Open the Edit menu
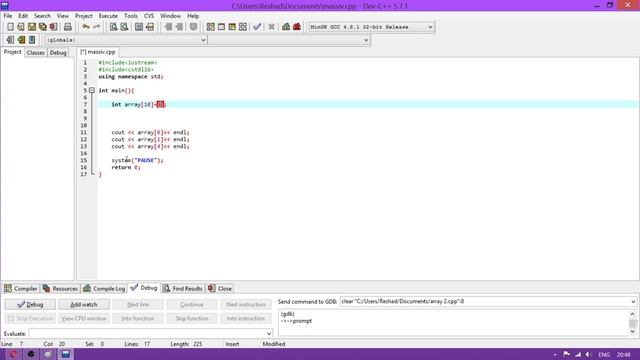The image size is (640, 360). click(23, 16)
